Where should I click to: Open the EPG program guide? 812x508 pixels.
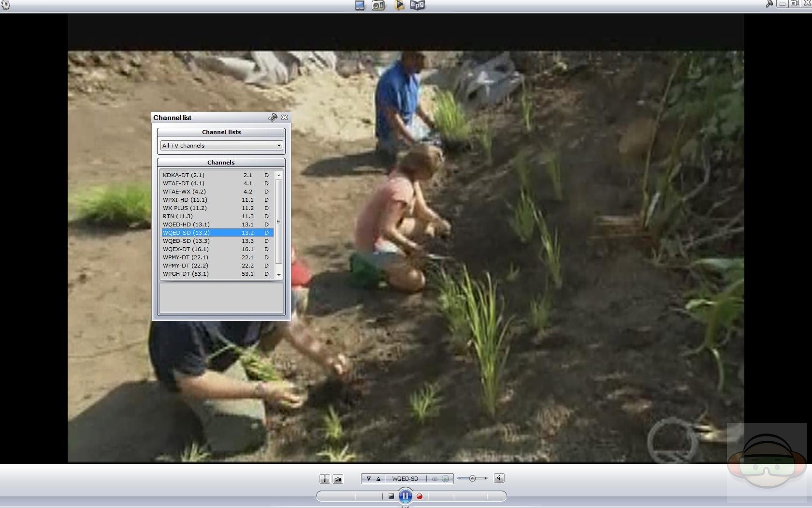point(417,5)
